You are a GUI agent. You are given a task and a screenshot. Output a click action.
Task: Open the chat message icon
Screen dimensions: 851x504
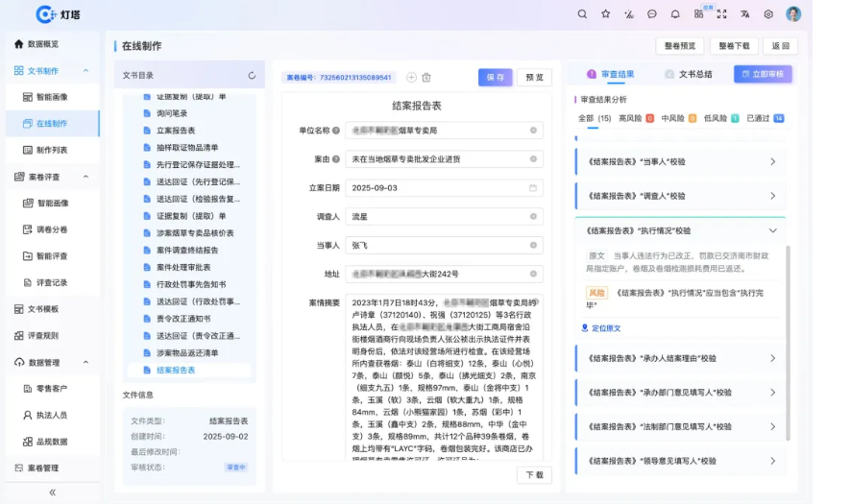(x=652, y=14)
